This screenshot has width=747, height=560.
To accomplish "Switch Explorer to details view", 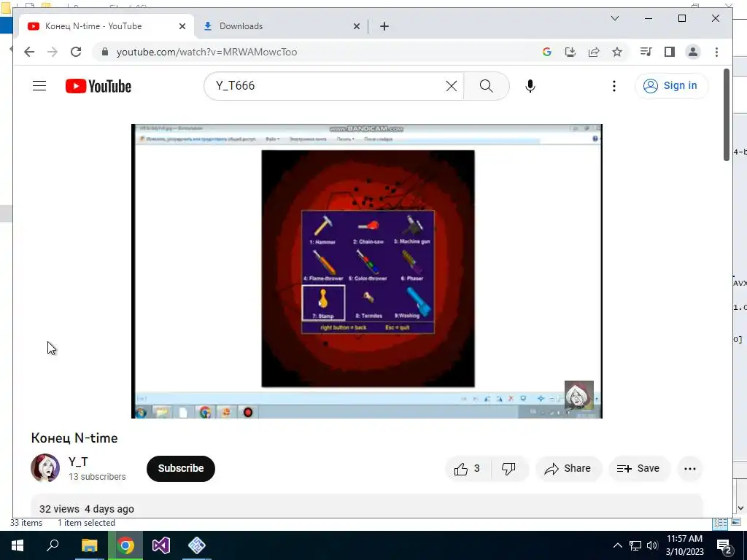I will pyautogui.click(x=720, y=523).
